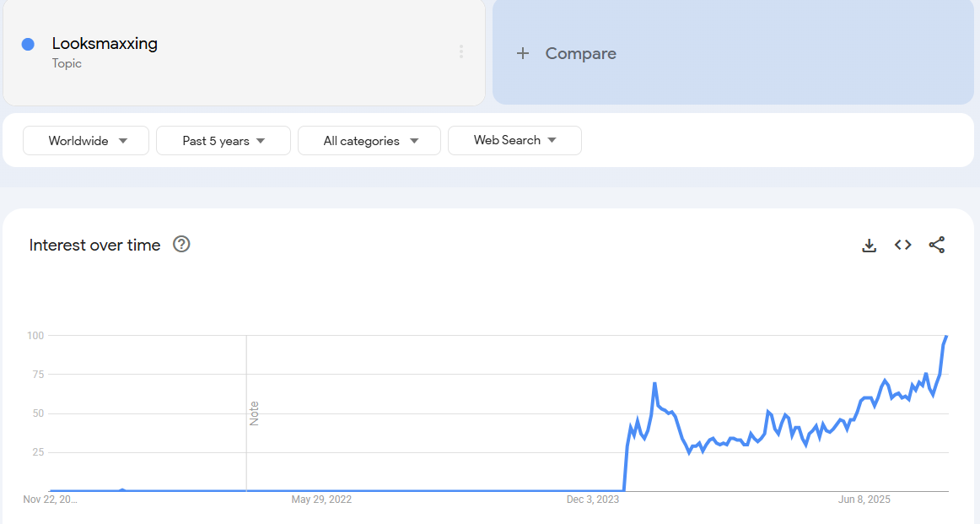980x524 pixels.
Task: Select the Looksmaxxing search term
Action: tap(105, 44)
